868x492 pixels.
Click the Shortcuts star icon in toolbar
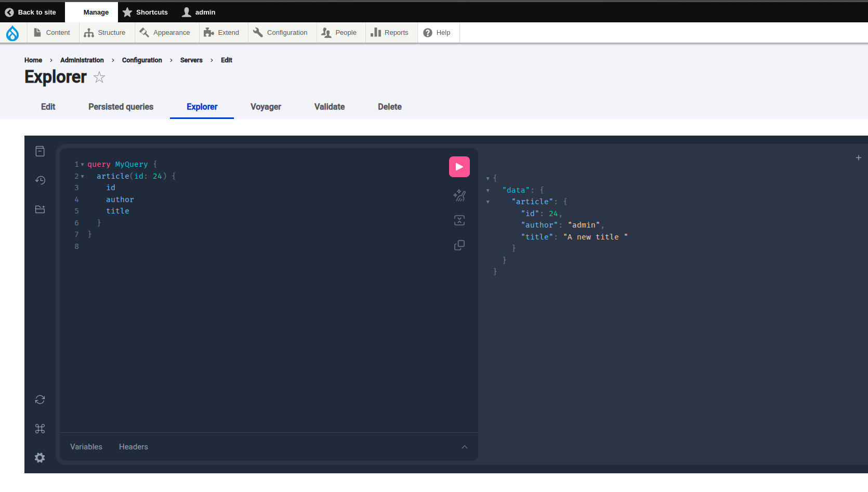[127, 12]
